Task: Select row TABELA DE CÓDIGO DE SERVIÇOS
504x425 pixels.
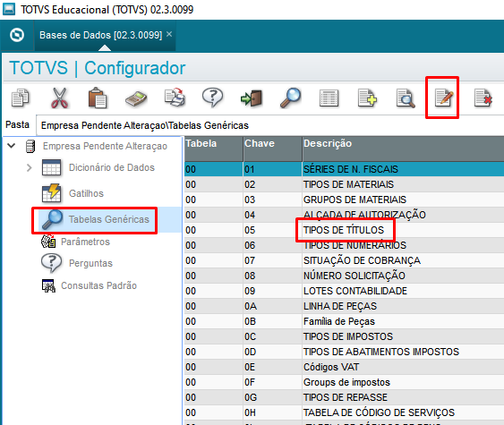Action: [x=344, y=412]
